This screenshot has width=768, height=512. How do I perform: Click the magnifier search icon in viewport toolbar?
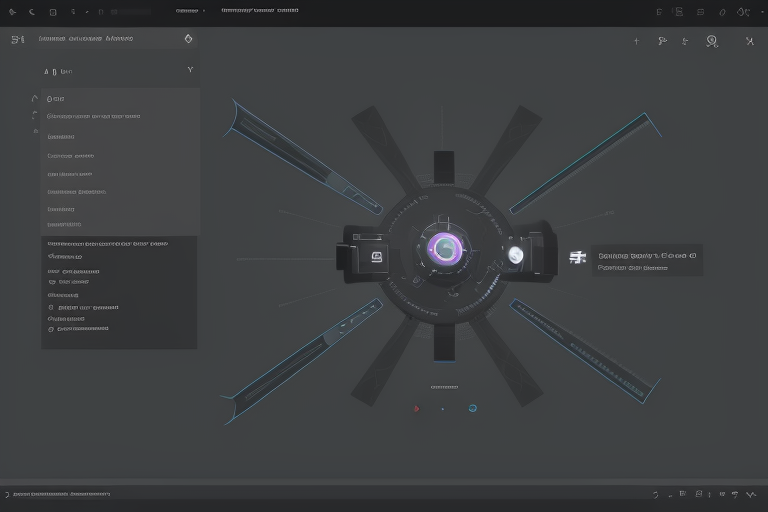click(x=711, y=41)
